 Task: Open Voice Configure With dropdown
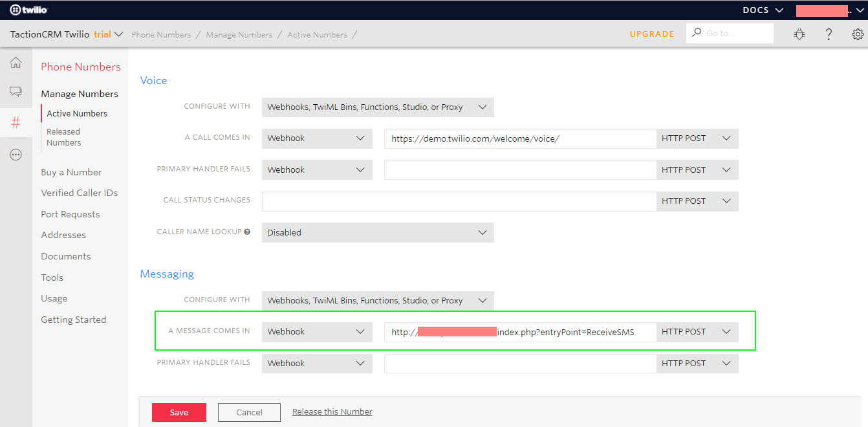378,107
